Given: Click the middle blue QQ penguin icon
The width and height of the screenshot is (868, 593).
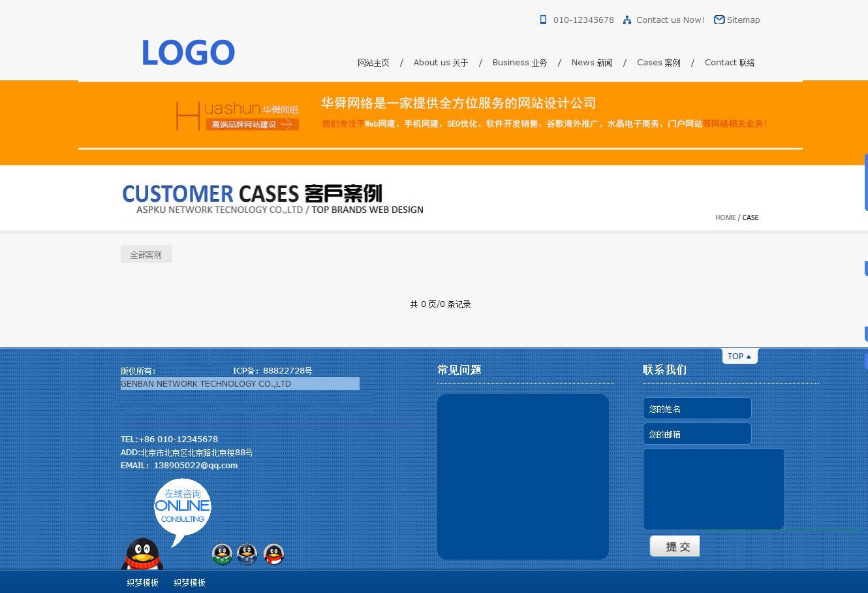Looking at the screenshot, I should [x=247, y=554].
